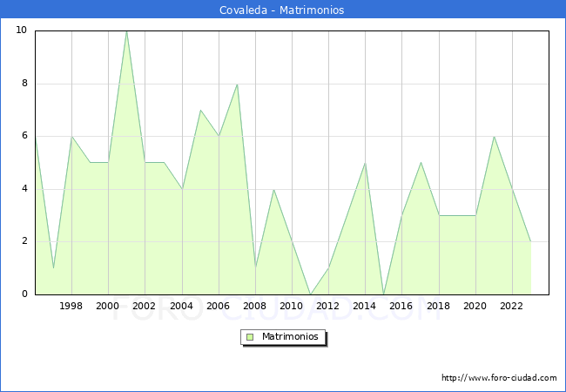This screenshot has width=566, height=392.
Task: Click the x-axis label 2004
Action: pyautogui.click(x=182, y=306)
